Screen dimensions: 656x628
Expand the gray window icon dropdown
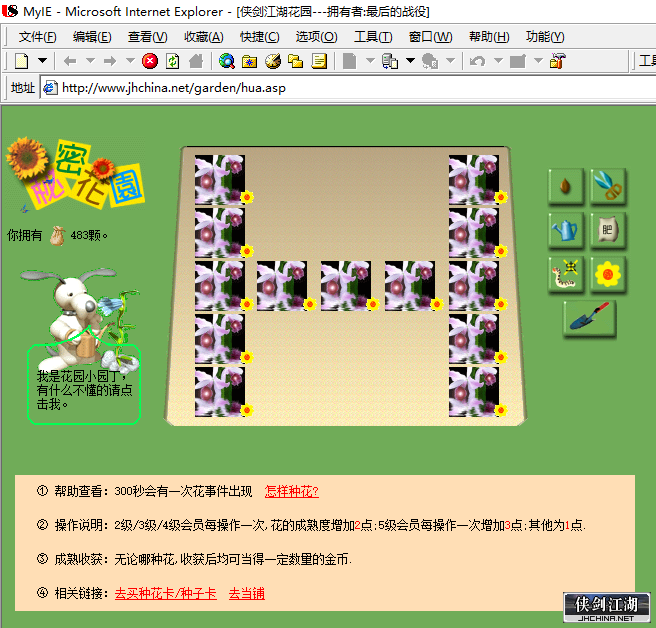538,61
